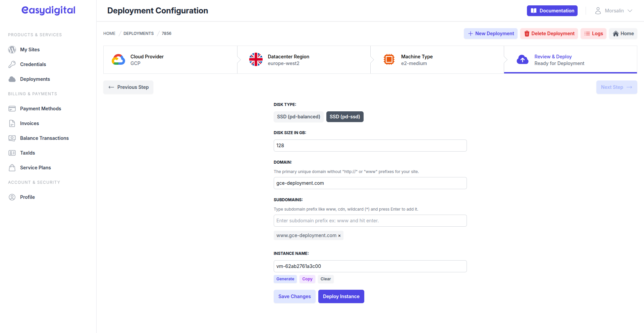Click the Profile user circle icon
Screen dimensions: 644x333
click(12, 197)
